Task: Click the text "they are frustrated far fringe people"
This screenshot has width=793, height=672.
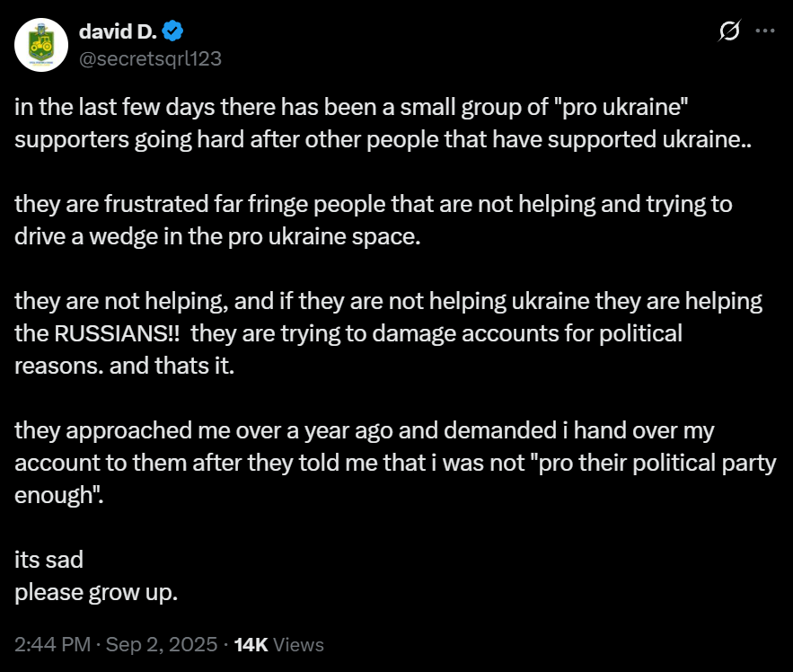Action: 200,205
